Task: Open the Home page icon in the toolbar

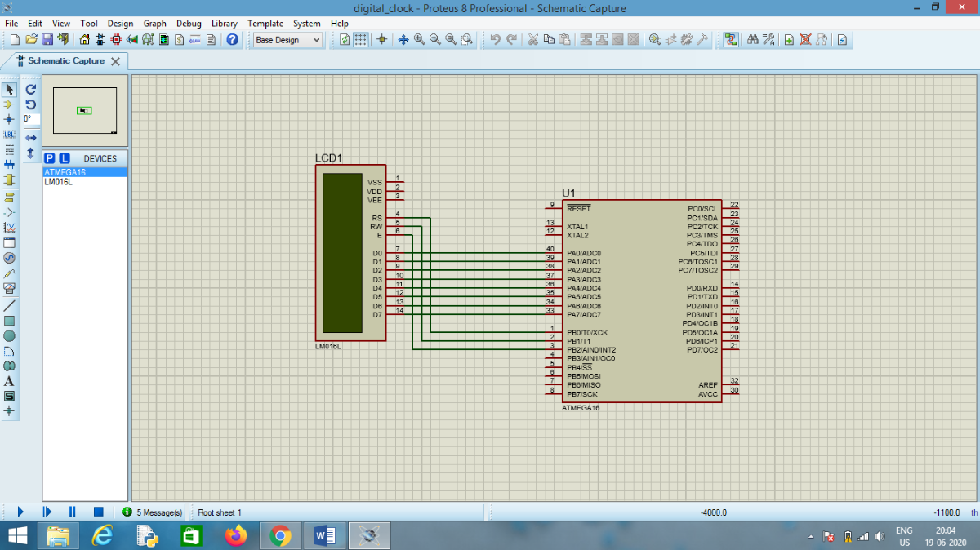Action: [84, 39]
